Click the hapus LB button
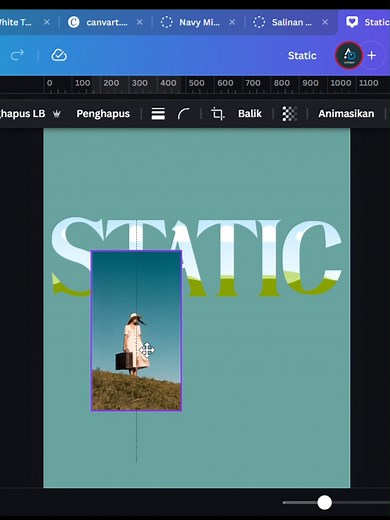Image resolution: width=390 pixels, height=520 pixels. [22, 114]
